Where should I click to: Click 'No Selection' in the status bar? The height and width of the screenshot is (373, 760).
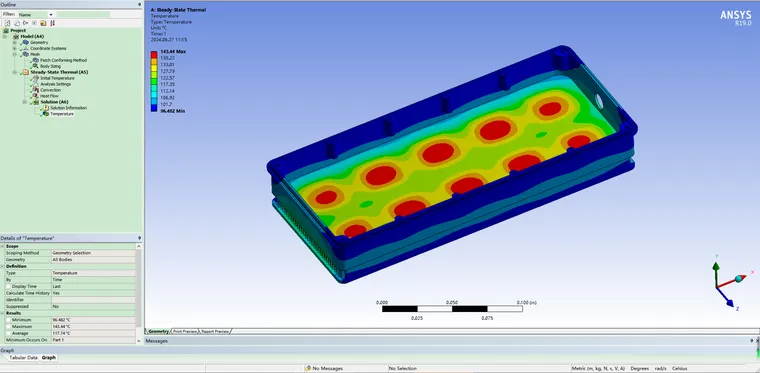pos(402,369)
